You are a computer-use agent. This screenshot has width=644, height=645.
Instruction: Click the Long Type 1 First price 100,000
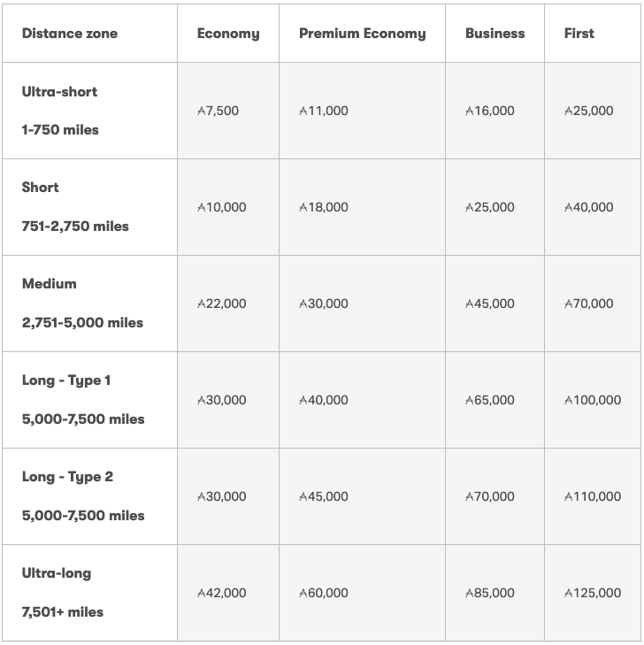coord(593,401)
